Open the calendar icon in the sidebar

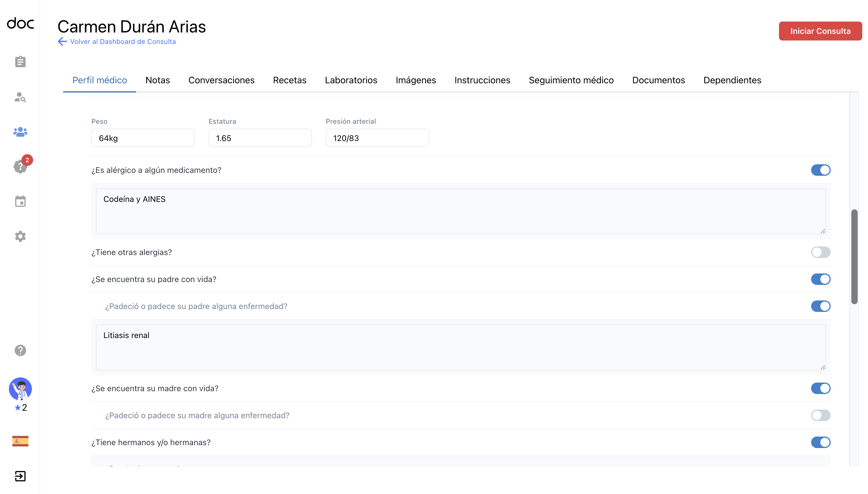pyautogui.click(x=20, y=202)
